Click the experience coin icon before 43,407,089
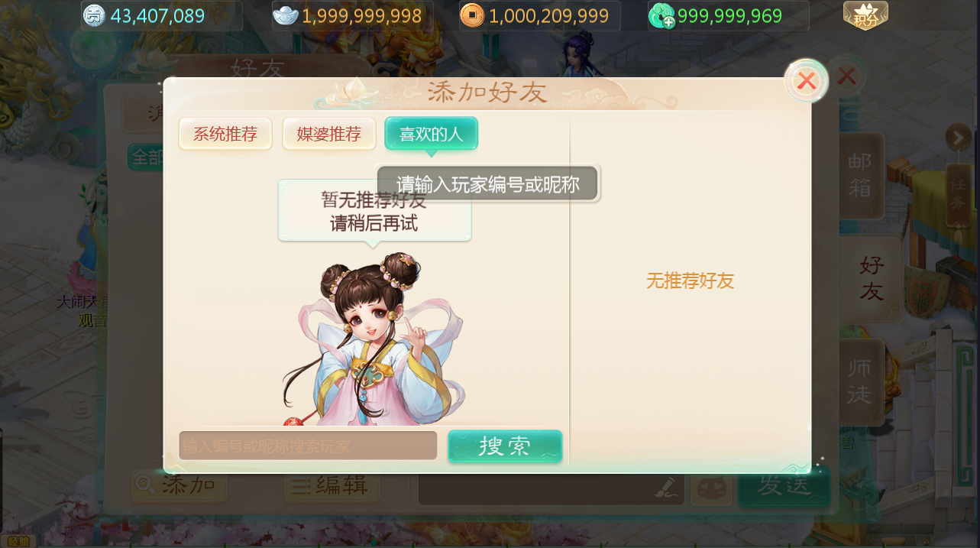980x548 pixels. click(x=94, y=15)
